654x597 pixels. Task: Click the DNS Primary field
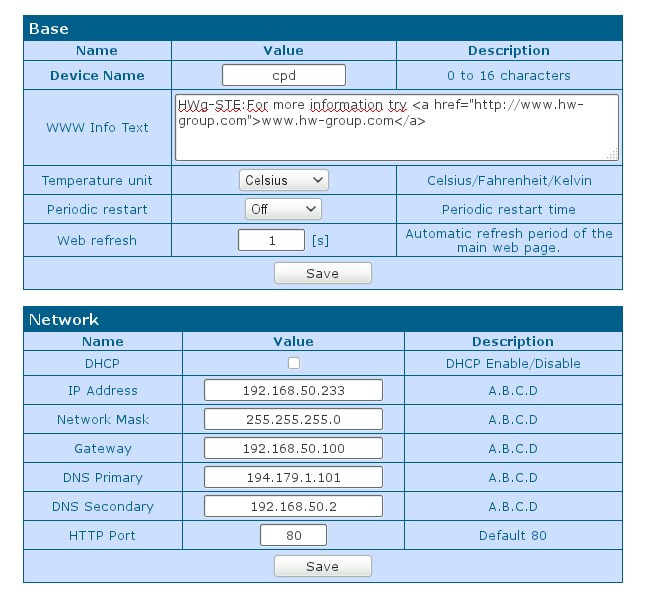[x=294, y=477]
